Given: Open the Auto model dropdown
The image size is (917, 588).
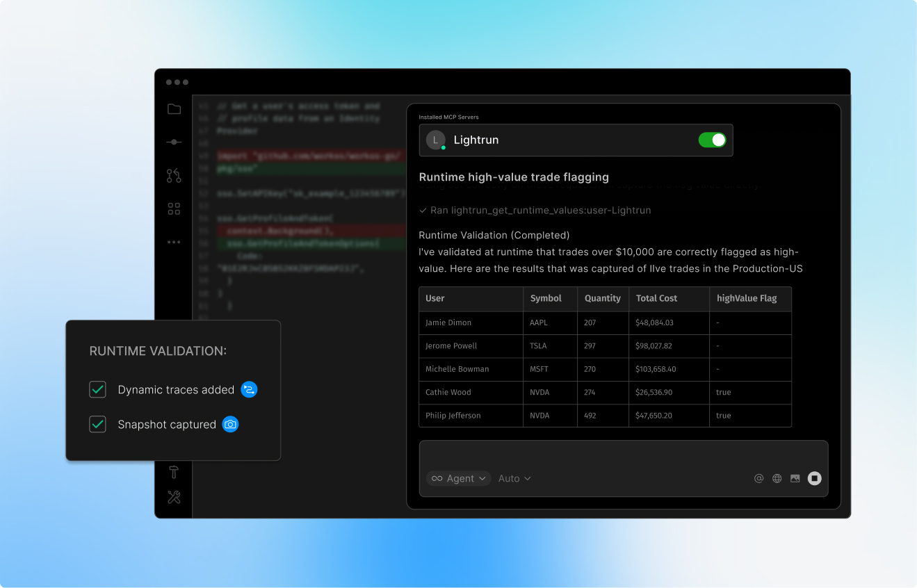Looking at the screenshot, I should (x=514, y=478).
